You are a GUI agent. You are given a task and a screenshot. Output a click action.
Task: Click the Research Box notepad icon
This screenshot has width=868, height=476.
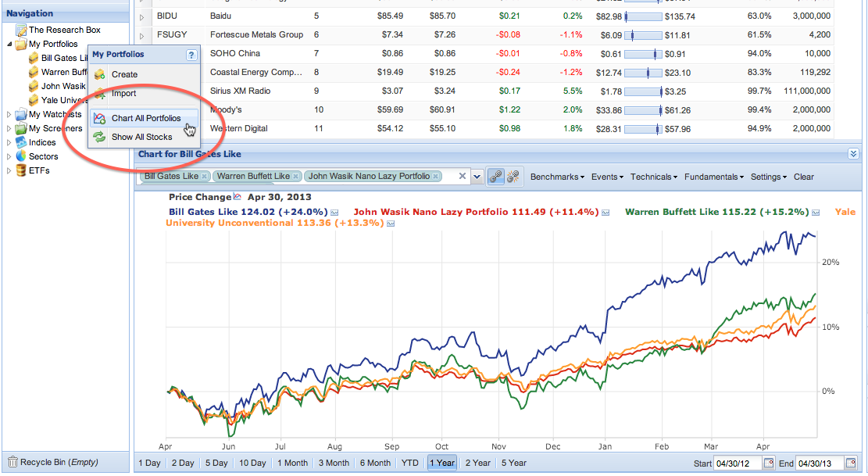[21, 30]
